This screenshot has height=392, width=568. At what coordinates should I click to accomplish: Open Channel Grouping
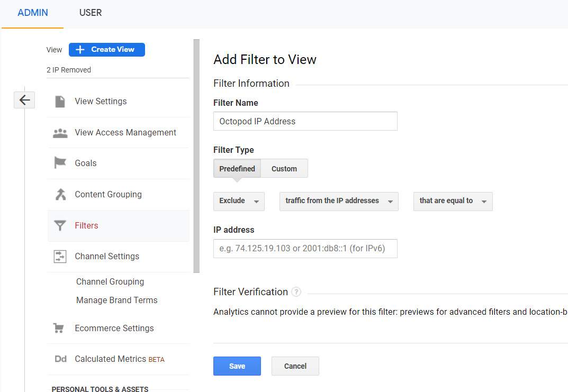(110, 281)
